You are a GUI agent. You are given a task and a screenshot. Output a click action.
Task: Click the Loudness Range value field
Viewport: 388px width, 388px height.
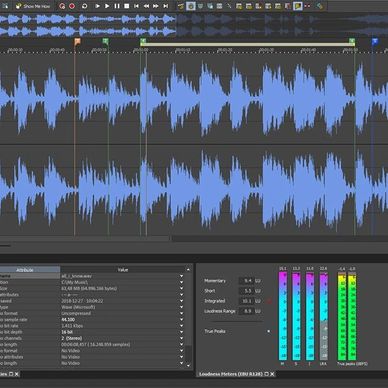[x=246, y=311]
